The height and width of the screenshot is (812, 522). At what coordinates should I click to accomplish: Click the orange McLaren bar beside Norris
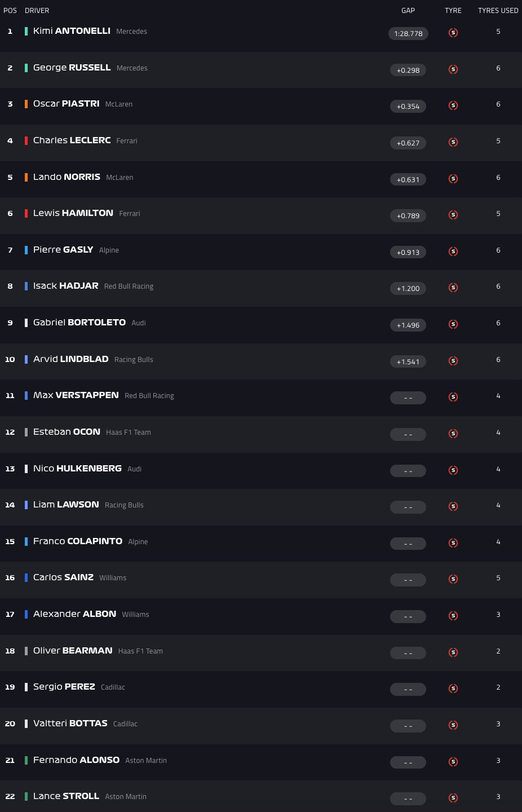point(26,177)
